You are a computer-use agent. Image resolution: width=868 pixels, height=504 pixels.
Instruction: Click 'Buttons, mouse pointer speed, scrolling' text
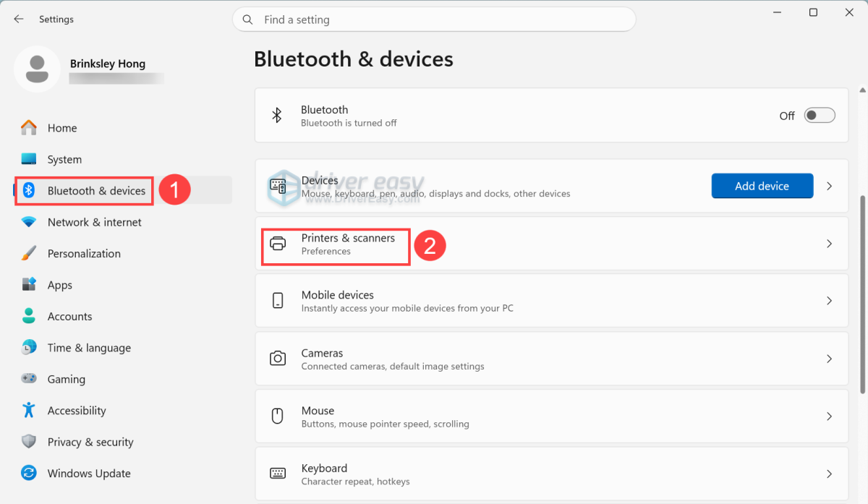pos(386,424)
